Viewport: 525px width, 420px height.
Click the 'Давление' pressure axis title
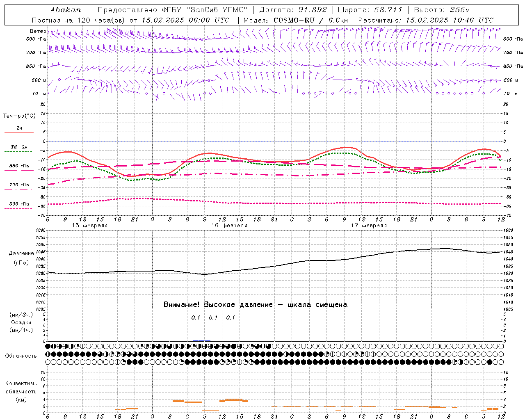pyautogui.click(x=21, y=253)
